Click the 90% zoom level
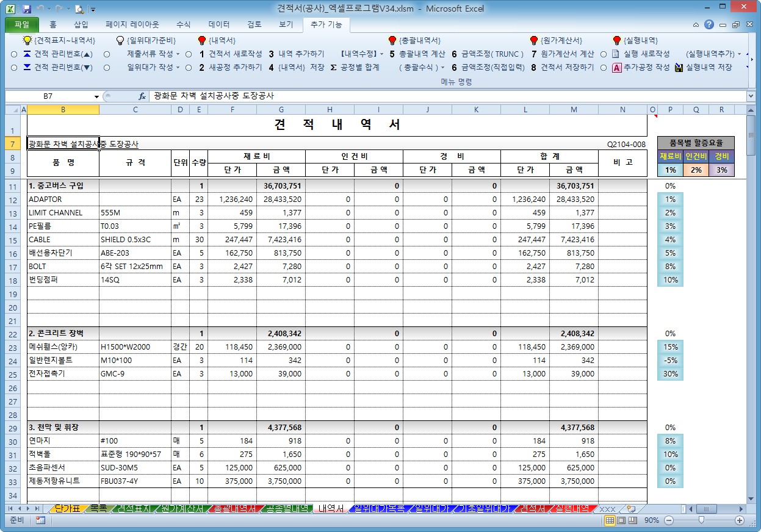Image resolution: width=761 pixels, height=532 pixels. pyautogui.click(x=652, y=520)
